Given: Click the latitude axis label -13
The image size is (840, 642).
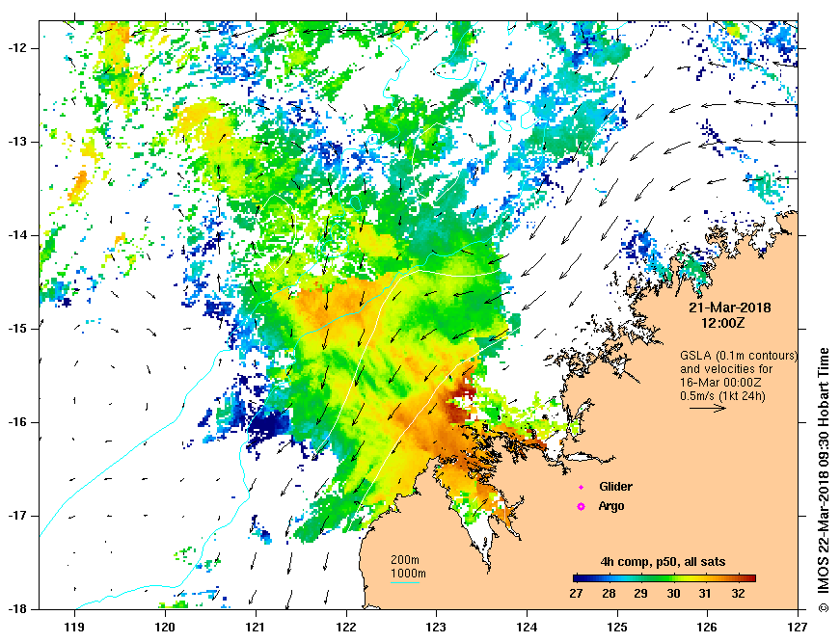Looking at the screenshot, I should [16, 142].
